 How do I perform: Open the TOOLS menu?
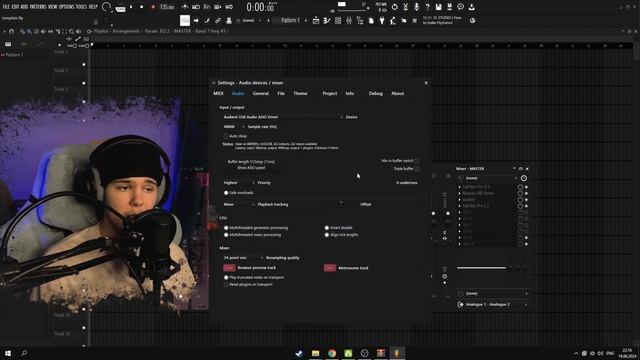(81, 7)
